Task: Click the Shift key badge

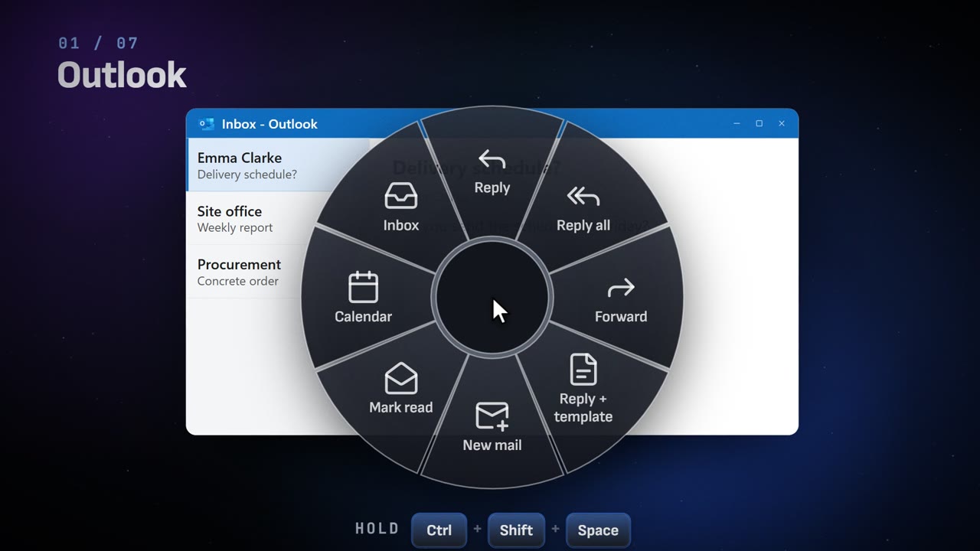Action: [x=516, y=530]
